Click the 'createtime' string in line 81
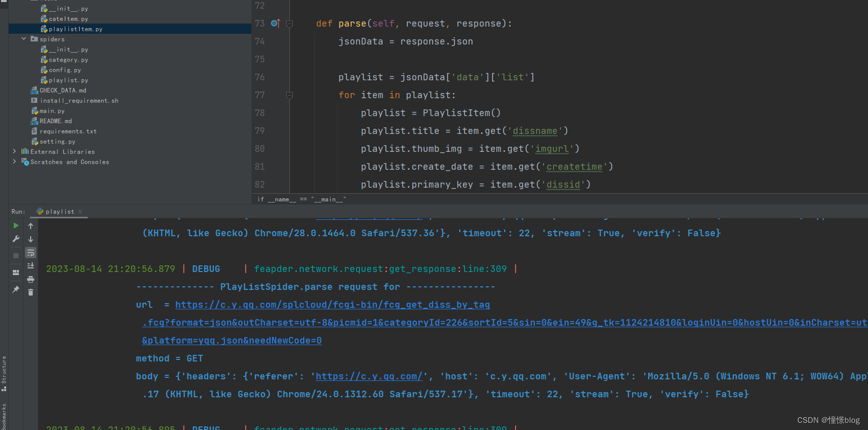Screen dimensions: 868x430 click(x=574, y=167)
